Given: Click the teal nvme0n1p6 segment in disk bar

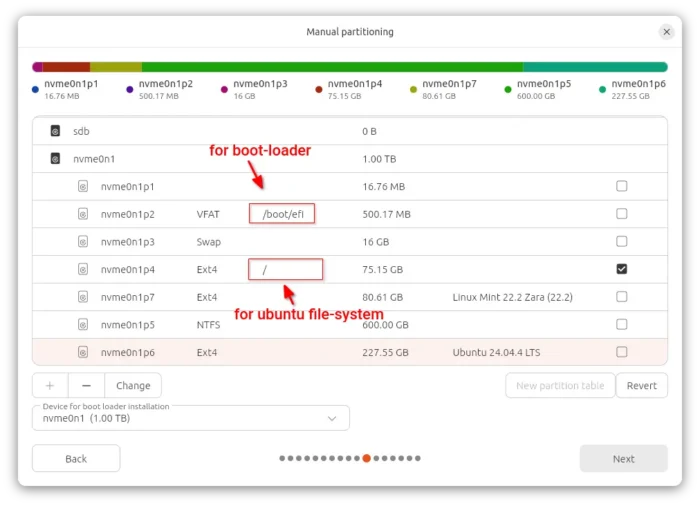Looking at the screenshot, I should (595, 67).
